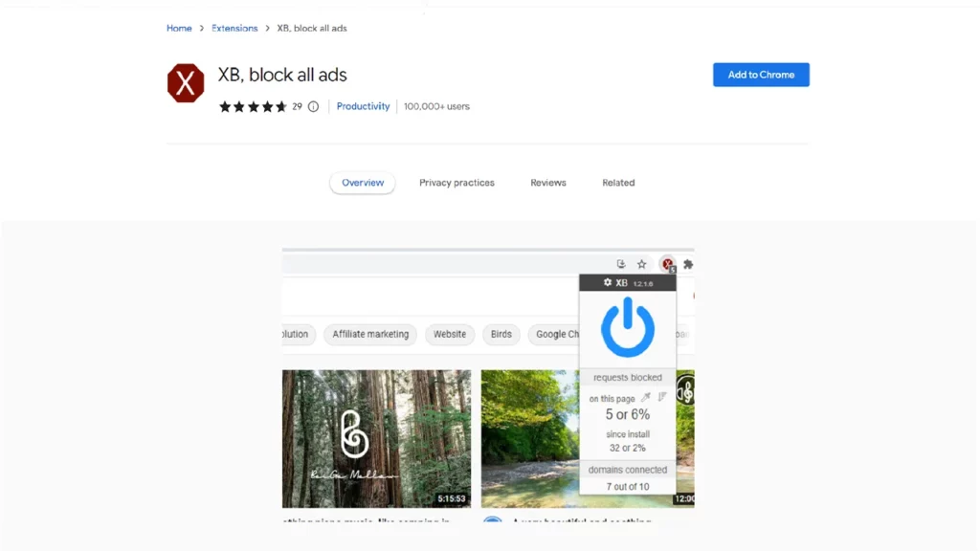Open the Productivity category link
This screenshot has width=980, height=551.
[x=363, y=107]
